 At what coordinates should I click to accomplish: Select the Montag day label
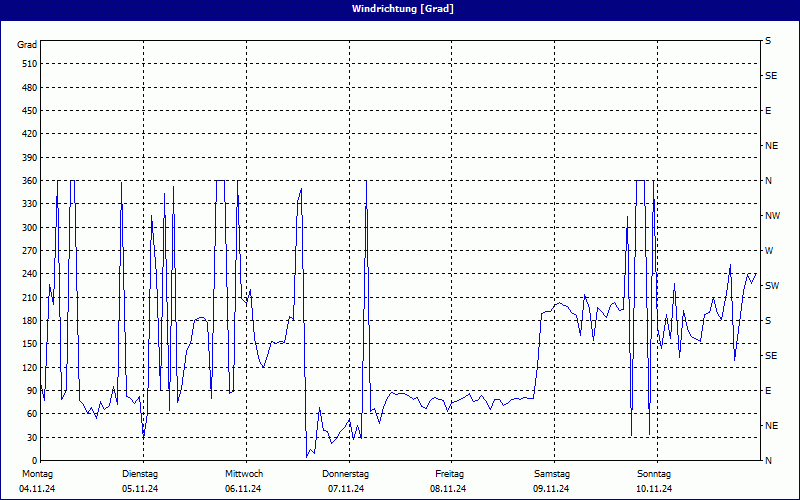click(x=37, y=473)
